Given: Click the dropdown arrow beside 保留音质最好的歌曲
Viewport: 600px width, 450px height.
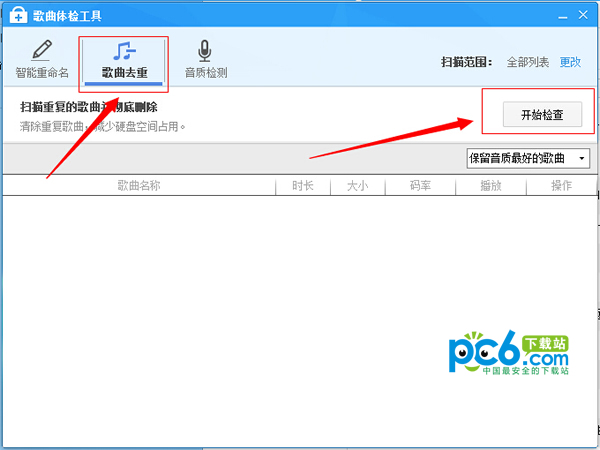Looking at the screenshot, I should (582, 158).
